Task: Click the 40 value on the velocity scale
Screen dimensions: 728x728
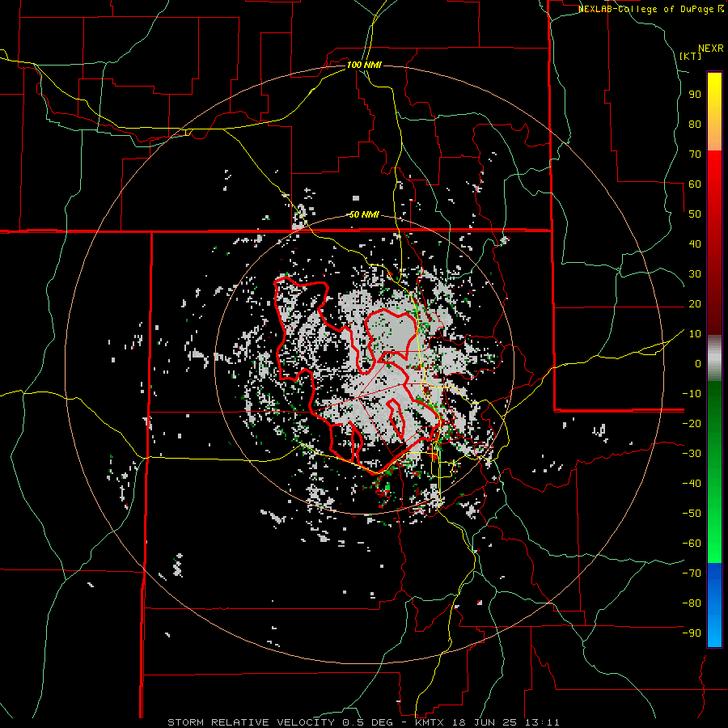Action: (x=695, y=243)
